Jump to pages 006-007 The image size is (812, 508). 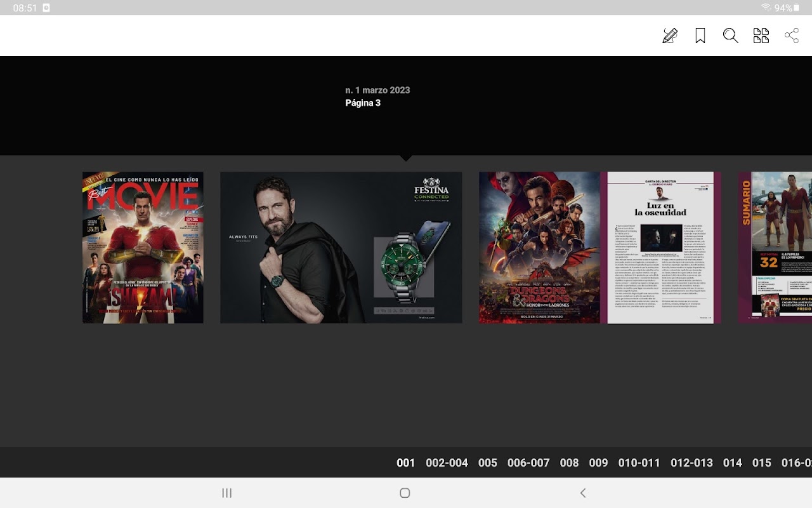pos(528,463)
